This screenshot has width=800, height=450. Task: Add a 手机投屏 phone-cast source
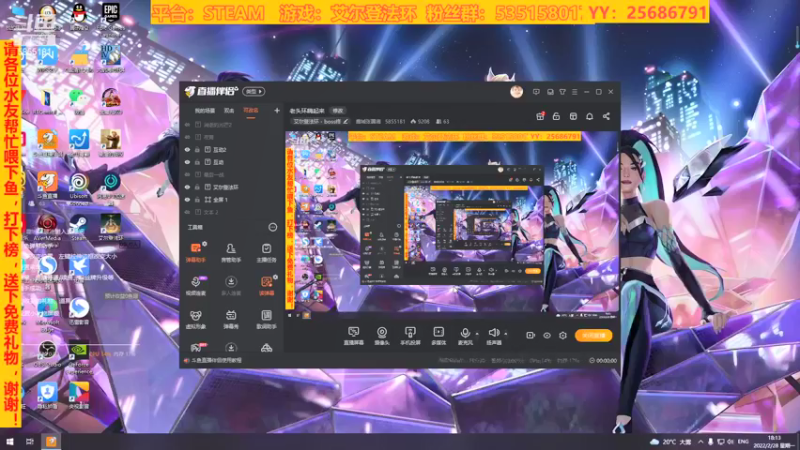[410, 336]
